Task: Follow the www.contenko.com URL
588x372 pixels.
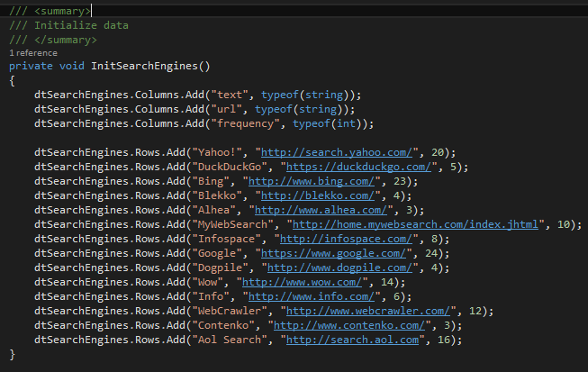Action: [349, 325]
